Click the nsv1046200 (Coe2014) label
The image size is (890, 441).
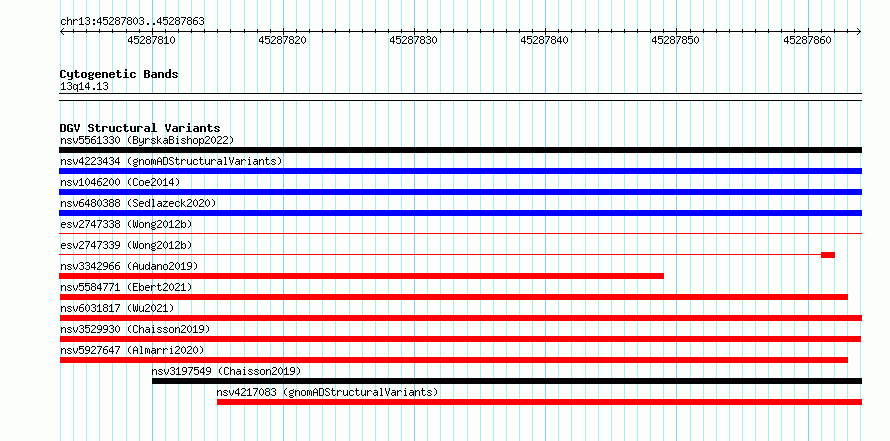[120, 182]
